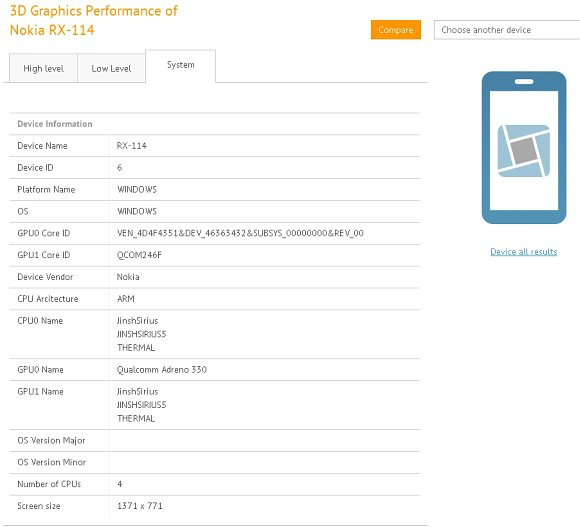Click the Number of CPUs label
Screen dimensions: 580x527
point(49,484)
